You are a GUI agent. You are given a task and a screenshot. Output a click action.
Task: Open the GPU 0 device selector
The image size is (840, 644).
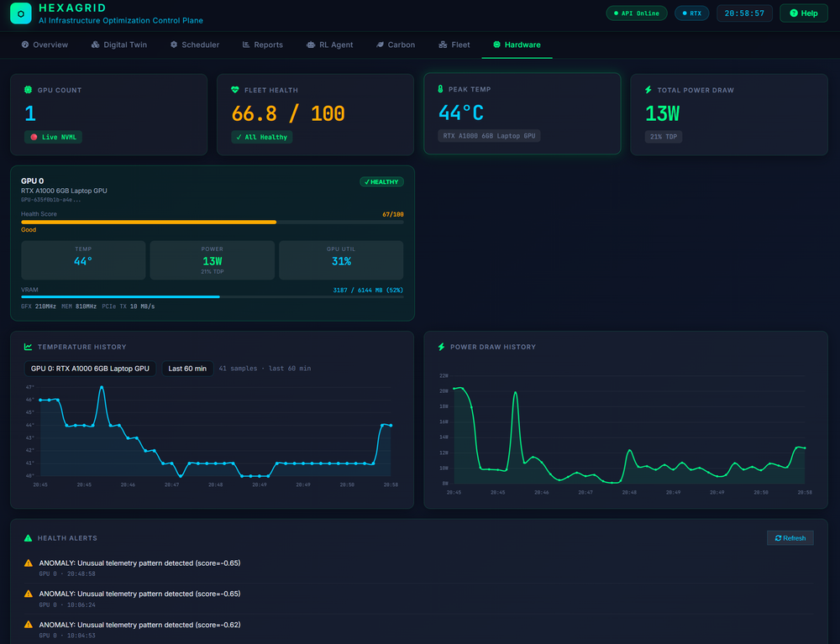coord(90,368)
